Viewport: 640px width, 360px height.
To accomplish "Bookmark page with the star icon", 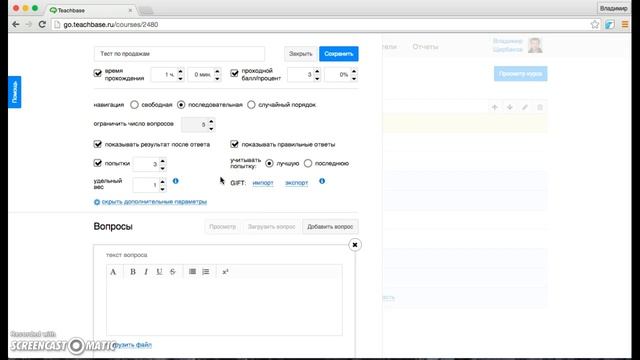I will pyautogui.click(x=595, y=24).
